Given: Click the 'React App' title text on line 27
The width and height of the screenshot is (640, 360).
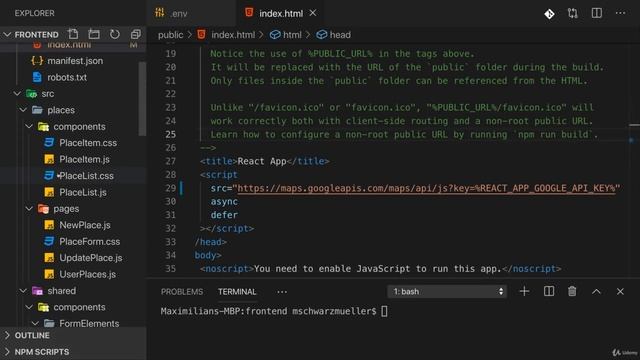Looking at the screenshot, I should tap(262, 161).
